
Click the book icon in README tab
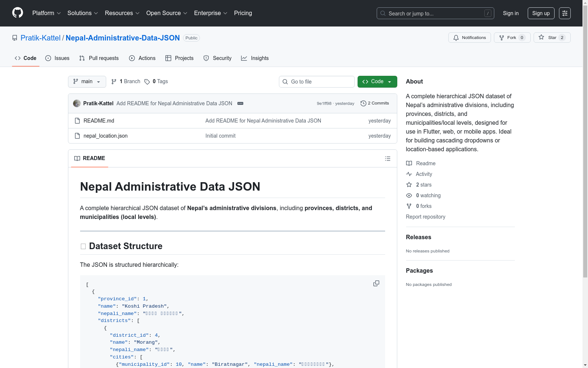77,158
